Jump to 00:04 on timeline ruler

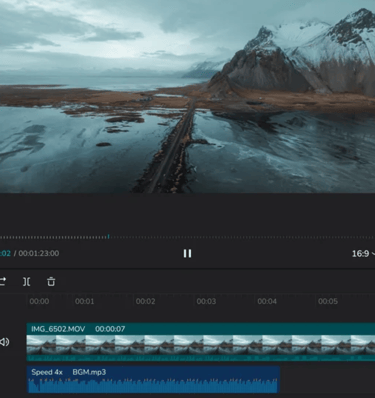(x=267, y=301)
